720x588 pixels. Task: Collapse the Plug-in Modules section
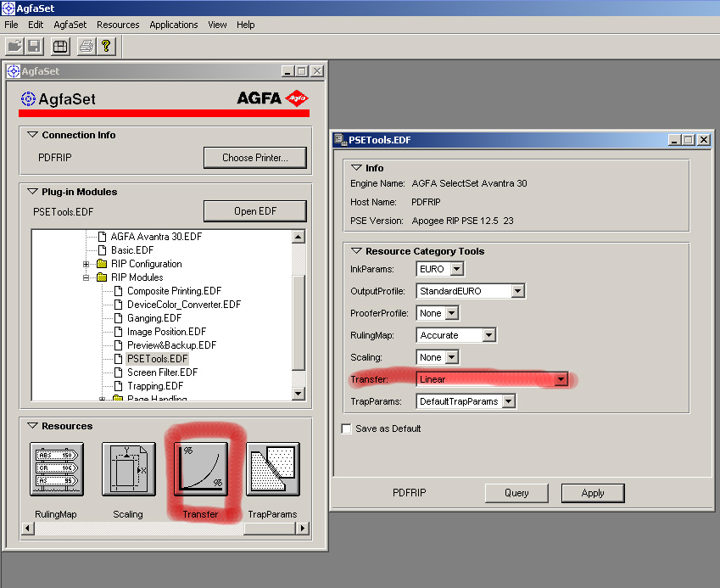pyautogui.click(x=32, y=192)
